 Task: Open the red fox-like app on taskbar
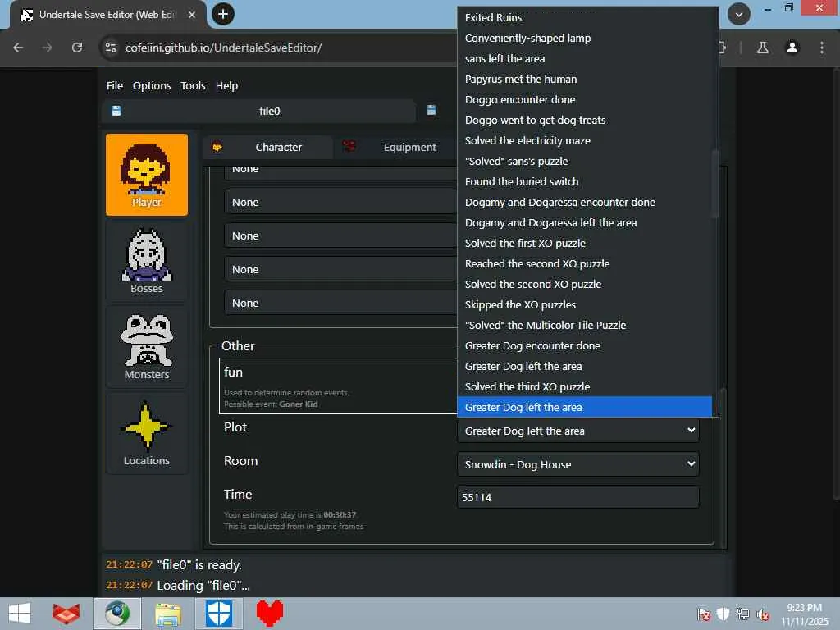pyautogui.click(x=66, y=614)
